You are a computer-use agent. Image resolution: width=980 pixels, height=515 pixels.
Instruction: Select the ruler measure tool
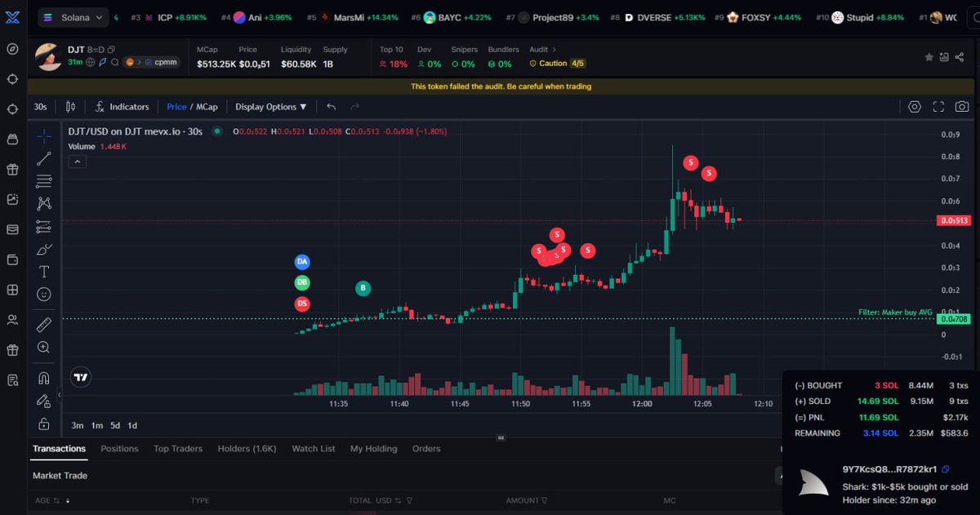pyautogui.click(x=44, y=325)
